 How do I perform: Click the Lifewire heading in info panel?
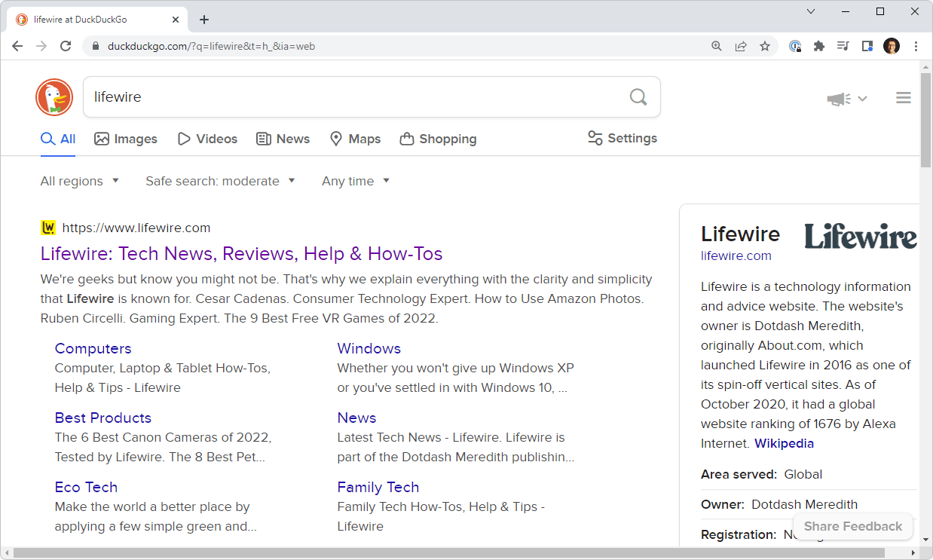point(740,234)
